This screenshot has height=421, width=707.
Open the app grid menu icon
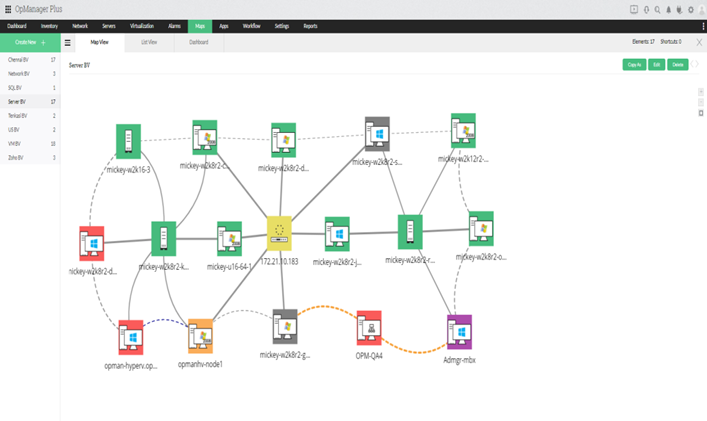point(8,9)
